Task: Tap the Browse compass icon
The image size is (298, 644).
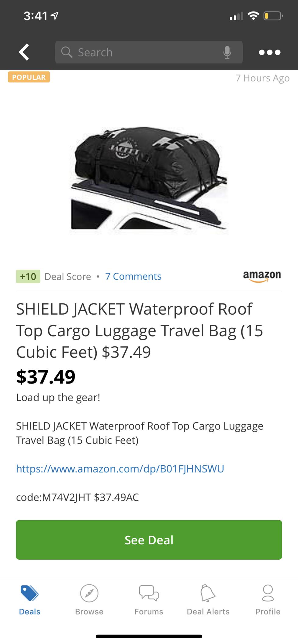Action: (89, 593)
